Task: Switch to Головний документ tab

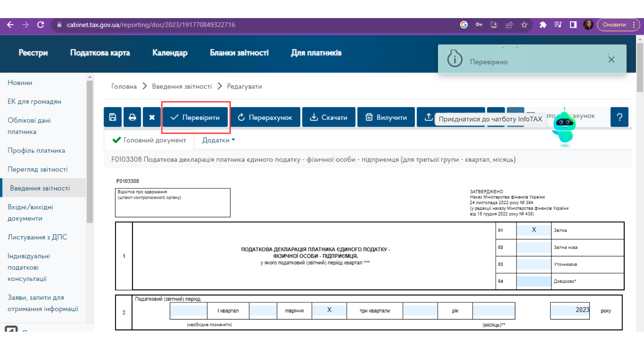Action: tap(149, 140)
